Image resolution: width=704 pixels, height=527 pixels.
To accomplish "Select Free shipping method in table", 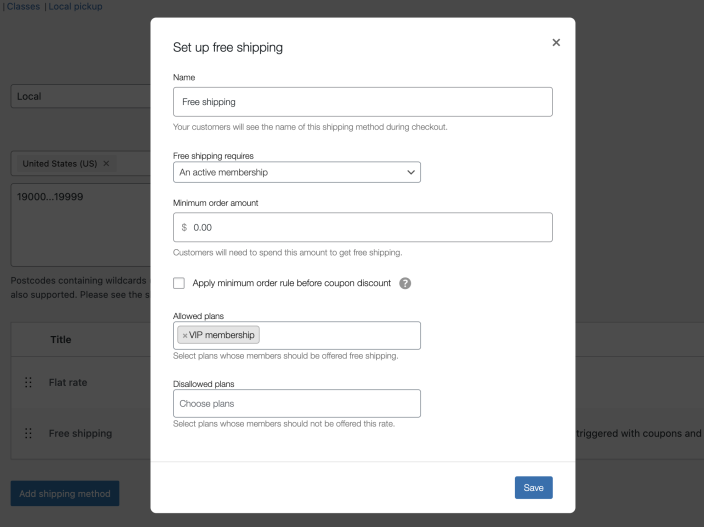I will 80,434.
